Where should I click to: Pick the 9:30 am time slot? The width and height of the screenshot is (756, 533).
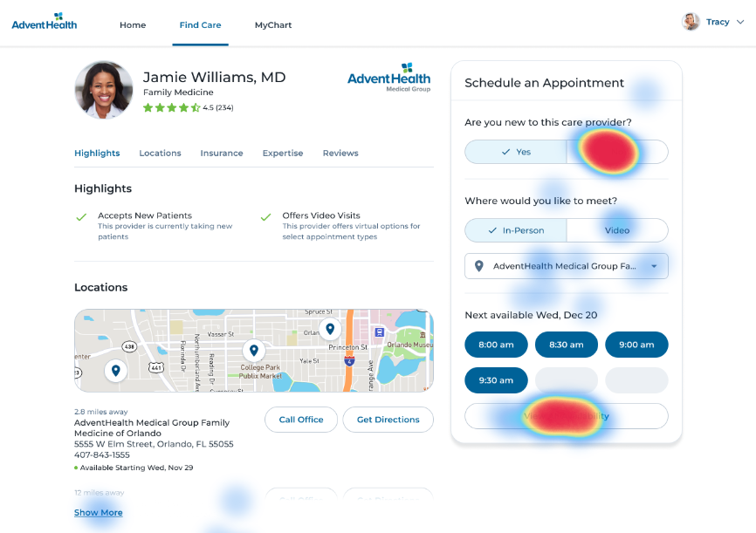pyautogui.click(x=496, y=380)
